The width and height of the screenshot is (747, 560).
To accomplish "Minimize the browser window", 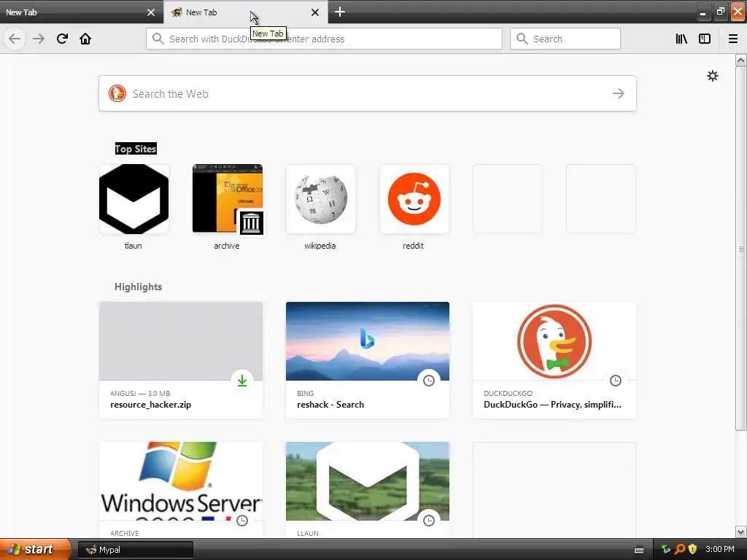I will pos(703,12).
